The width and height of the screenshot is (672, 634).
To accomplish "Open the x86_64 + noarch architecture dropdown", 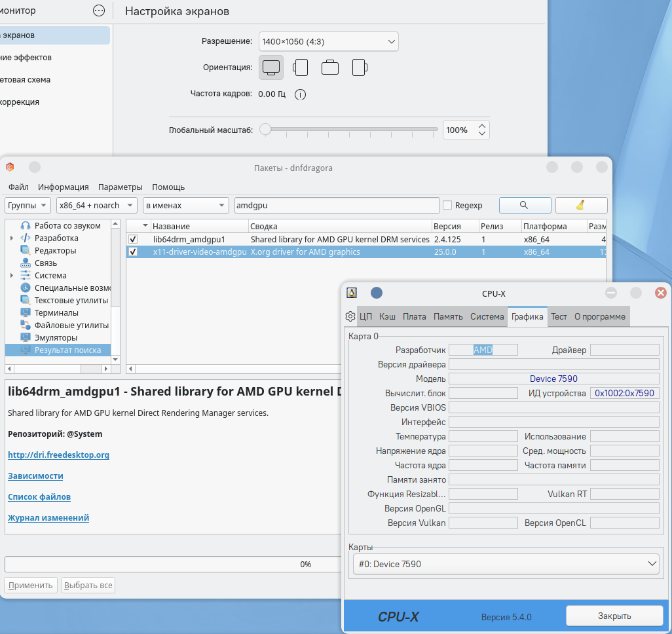I will [96, 206].
